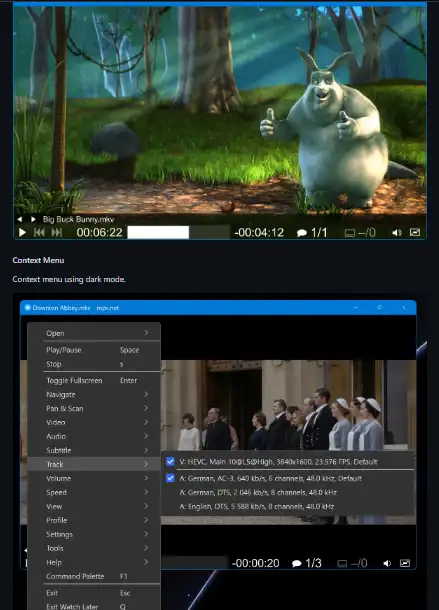This screenshot has height=610, width=439.
Task: Toggle fullscreen icon in Downton Abbey player
Action: point(405,563)
